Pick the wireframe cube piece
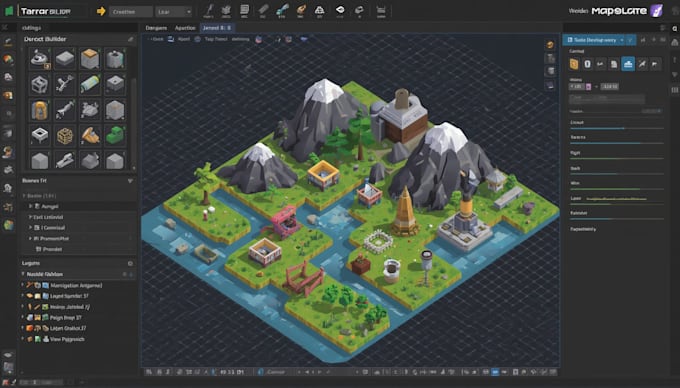680x388 pixels. click(40, 84)
